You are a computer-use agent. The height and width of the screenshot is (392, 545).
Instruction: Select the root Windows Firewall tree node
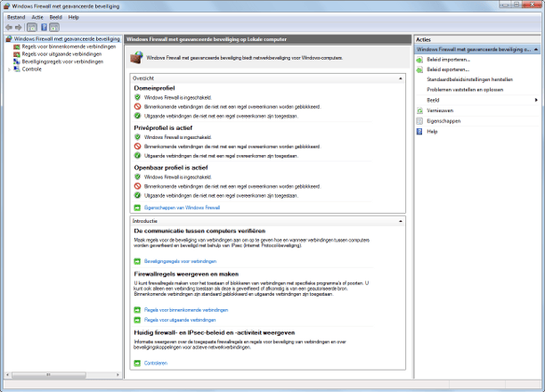pos(67,39)
